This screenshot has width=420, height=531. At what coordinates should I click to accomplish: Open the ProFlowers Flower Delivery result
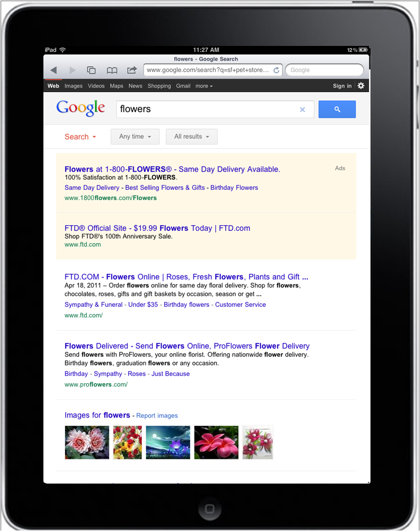pos(187,346)
